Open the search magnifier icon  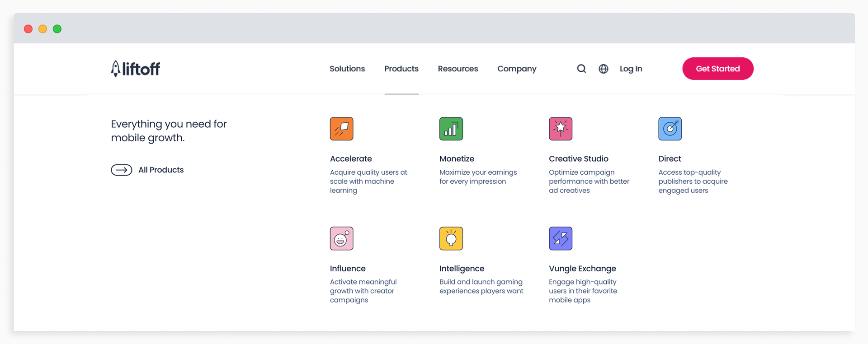[581, 69]
